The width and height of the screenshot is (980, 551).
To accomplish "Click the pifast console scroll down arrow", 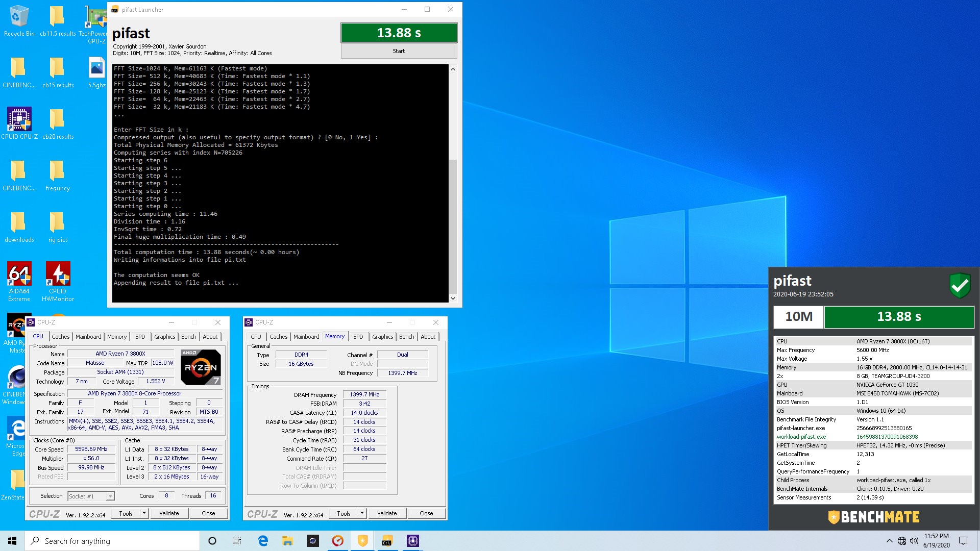I will tap(453, 298).
